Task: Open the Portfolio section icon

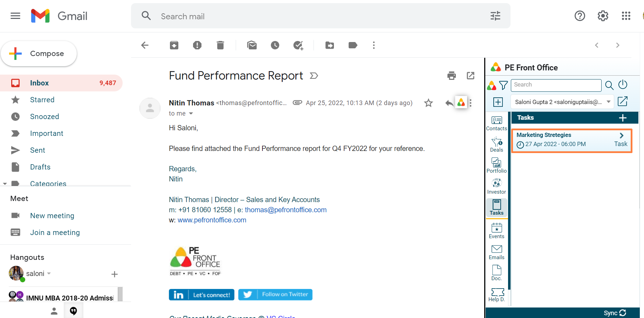Action: [x=496, y=165]
